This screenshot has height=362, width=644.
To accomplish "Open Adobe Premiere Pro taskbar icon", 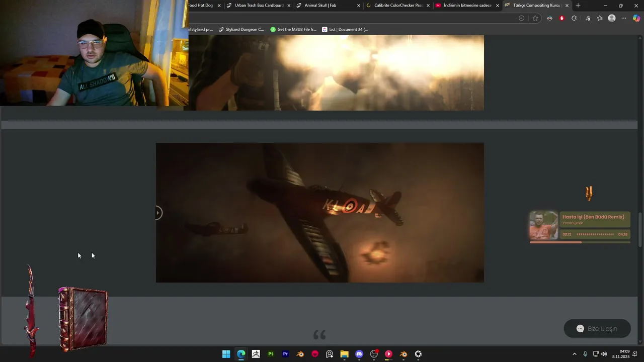I will (x=285, y=354).
